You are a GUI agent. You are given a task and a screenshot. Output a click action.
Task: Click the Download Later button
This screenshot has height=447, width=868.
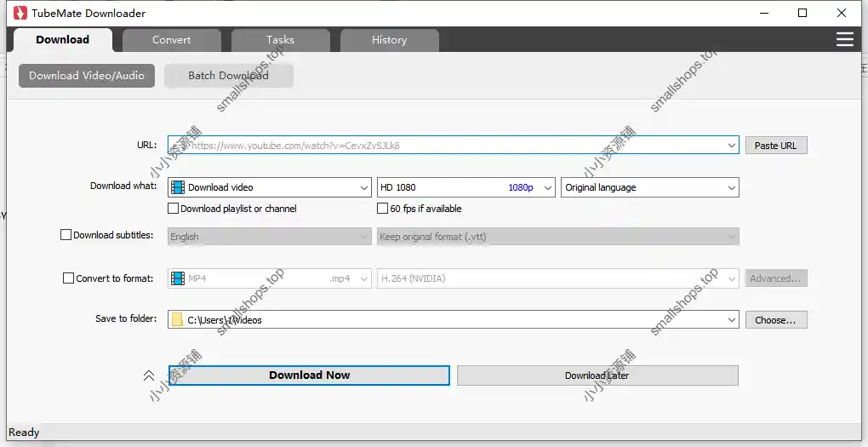pos(597,375)
